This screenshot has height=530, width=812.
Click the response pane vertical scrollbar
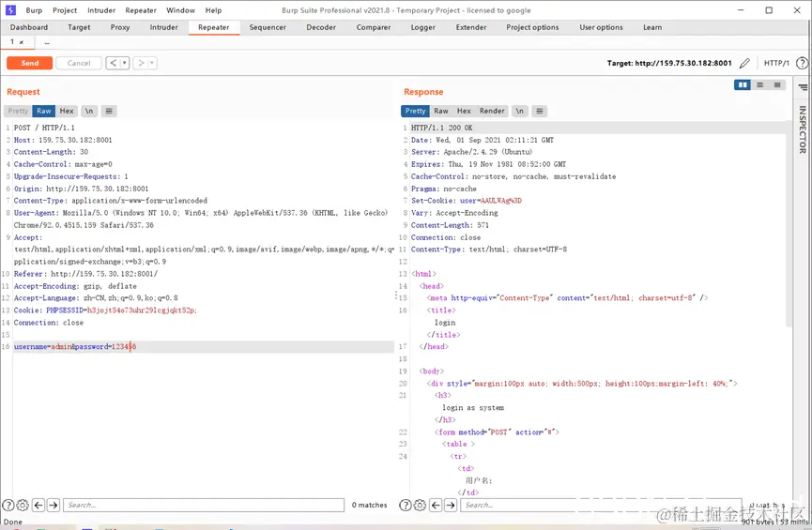click(x=789, y=222)
